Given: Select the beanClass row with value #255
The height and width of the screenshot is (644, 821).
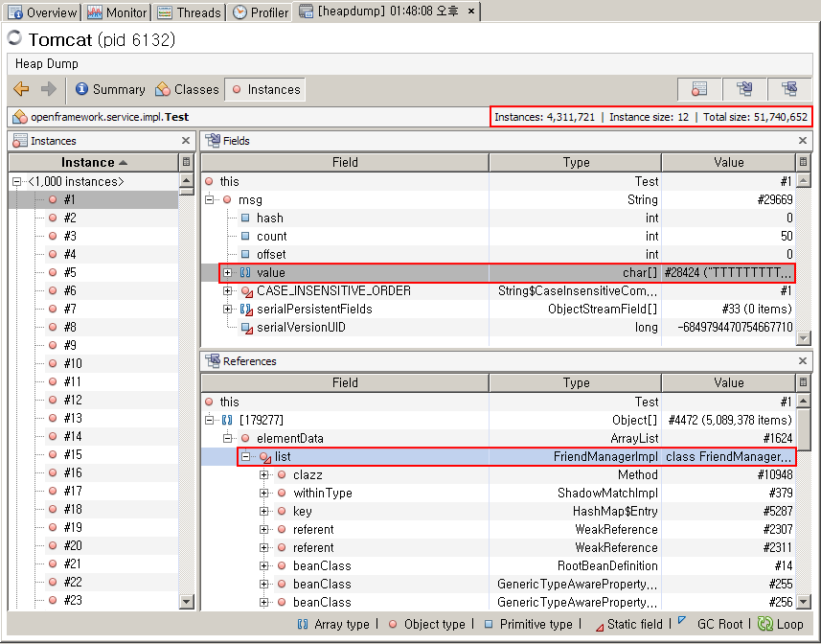Looking at the screenshot, I should point(498,585).
